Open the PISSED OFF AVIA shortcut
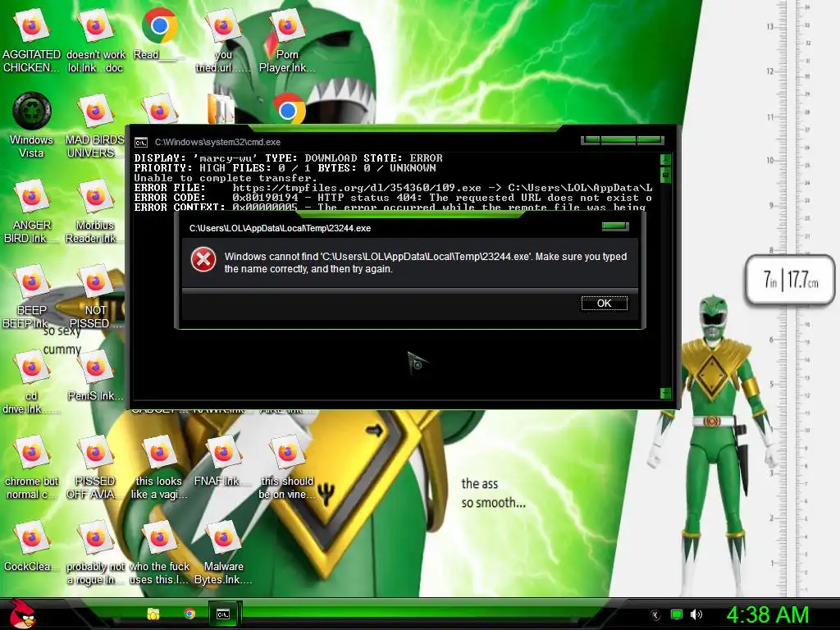This screenshot has height=630, width=840. [95, 468]
